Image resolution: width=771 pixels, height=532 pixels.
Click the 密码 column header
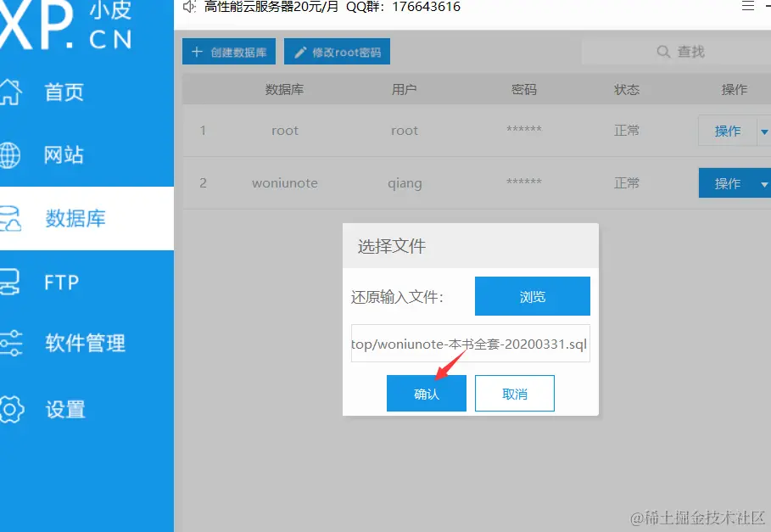[x=523, y=89]
